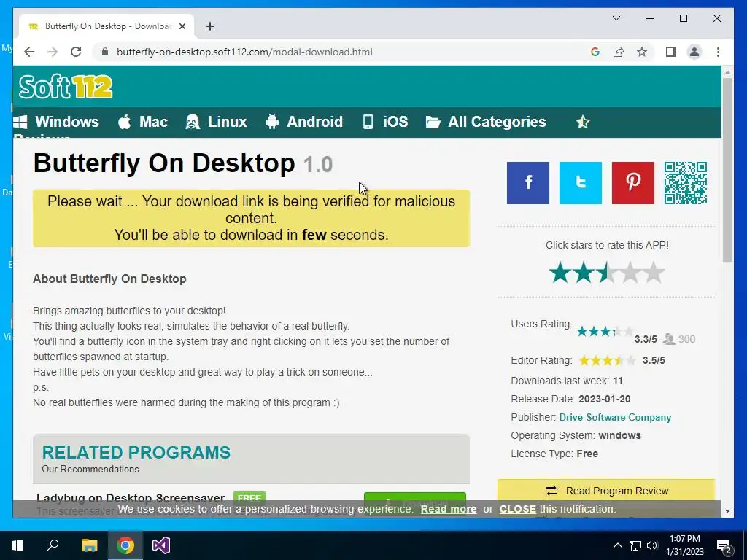Open network tray icon
This screenshot has width=747, height=560.
635,545
